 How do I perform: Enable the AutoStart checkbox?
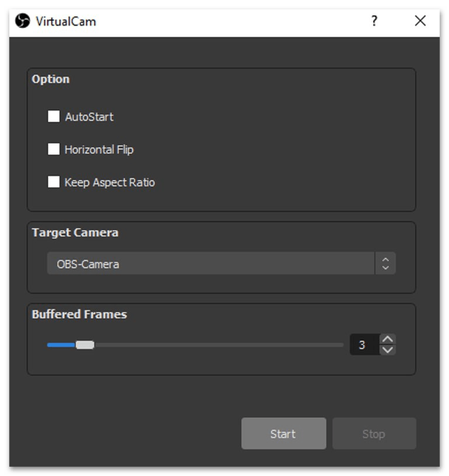[x=54, y=117]
